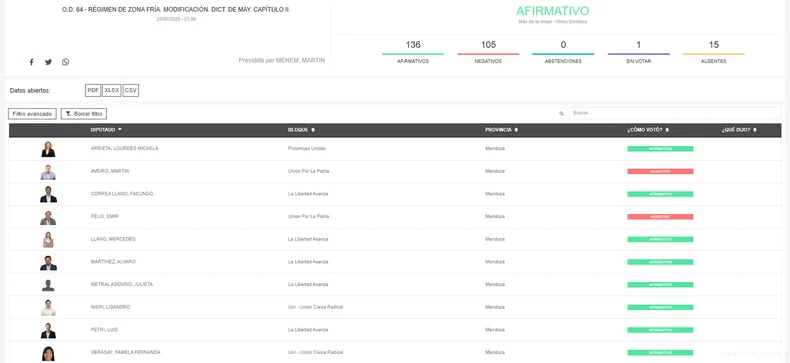Screen dimensions: 790x363
Task: Select the name ARRIETA, LOURDES MICAELA
Action: (x=124, y=149)
